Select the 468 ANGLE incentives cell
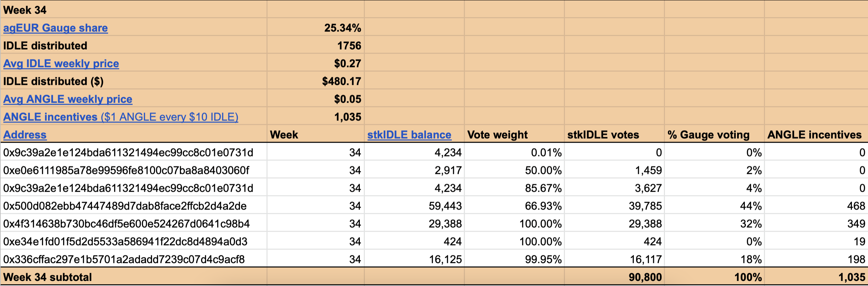 click(816, 206)
